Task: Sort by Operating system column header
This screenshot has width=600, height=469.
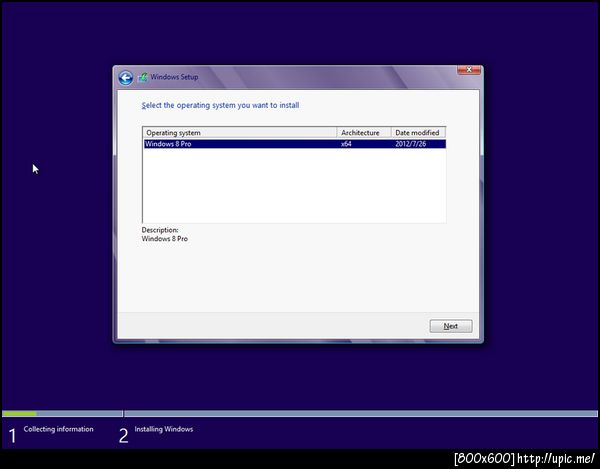Action: tap(240, 133)
